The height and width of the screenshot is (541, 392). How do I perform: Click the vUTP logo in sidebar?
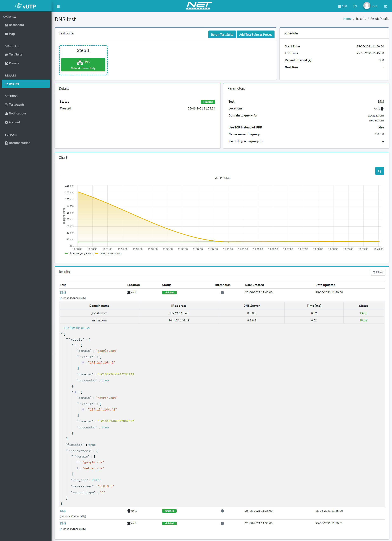tap(25, 6)
